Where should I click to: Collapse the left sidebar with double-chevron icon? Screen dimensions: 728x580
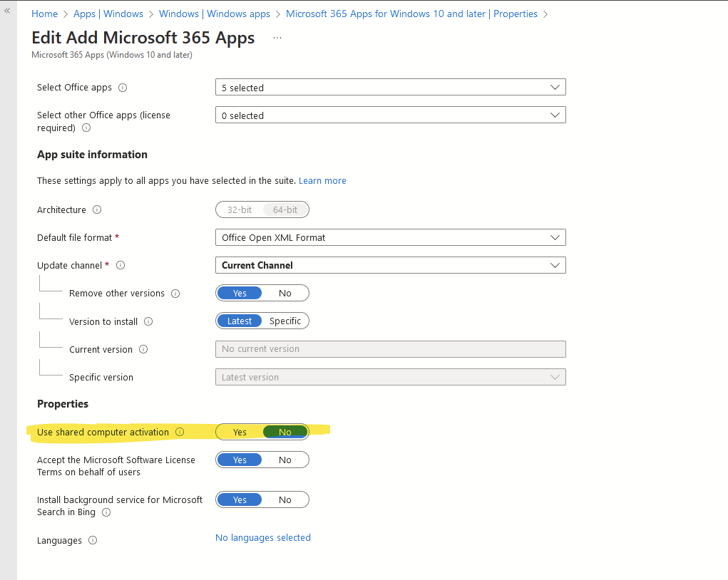[x=8, y=11]
